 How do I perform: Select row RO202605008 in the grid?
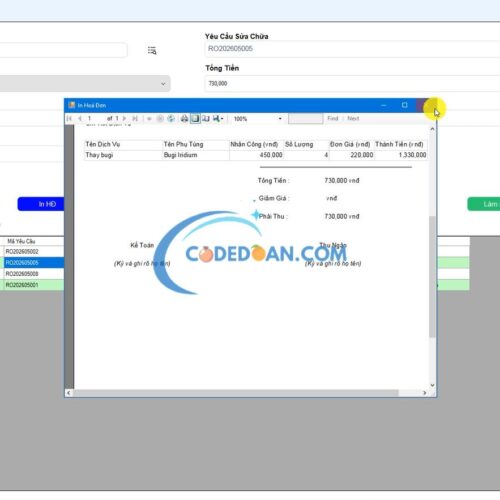33,274
